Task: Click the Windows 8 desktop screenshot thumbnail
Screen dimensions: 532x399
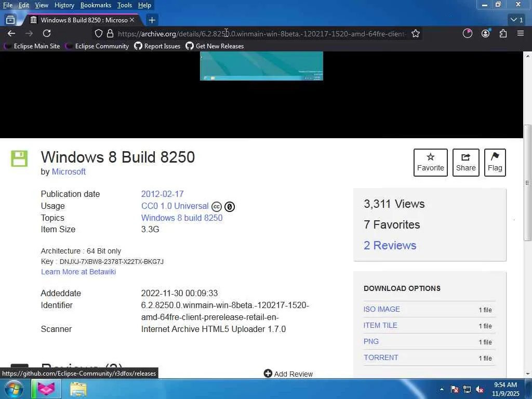Action: click(261, 66)
